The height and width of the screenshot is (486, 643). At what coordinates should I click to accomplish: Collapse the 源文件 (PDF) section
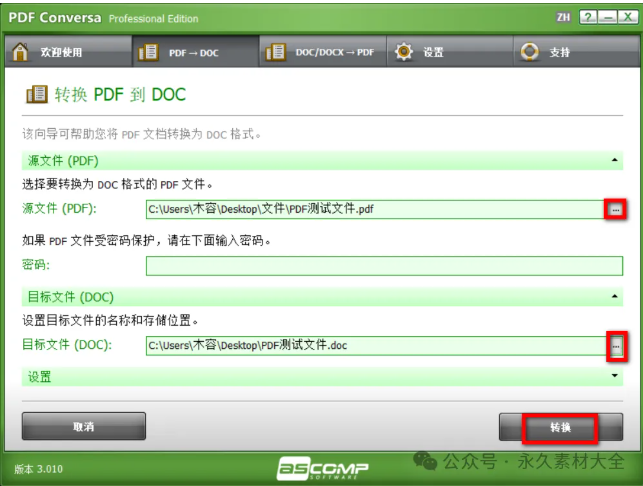pos(615,160)
